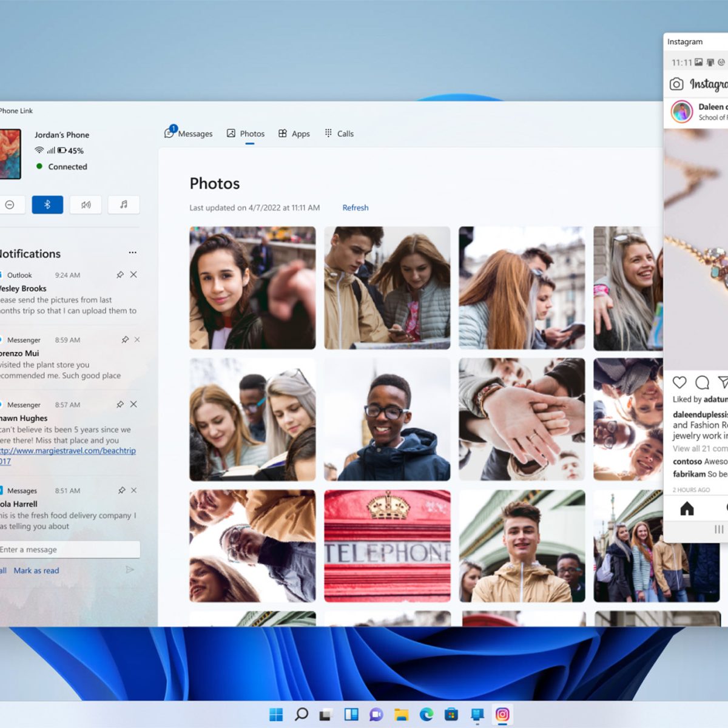The width and height of the screenshot is (728, 728).
Task: Click the Windows Start button in taskbar
Action: pyautogui.click(x=276, y=715)
